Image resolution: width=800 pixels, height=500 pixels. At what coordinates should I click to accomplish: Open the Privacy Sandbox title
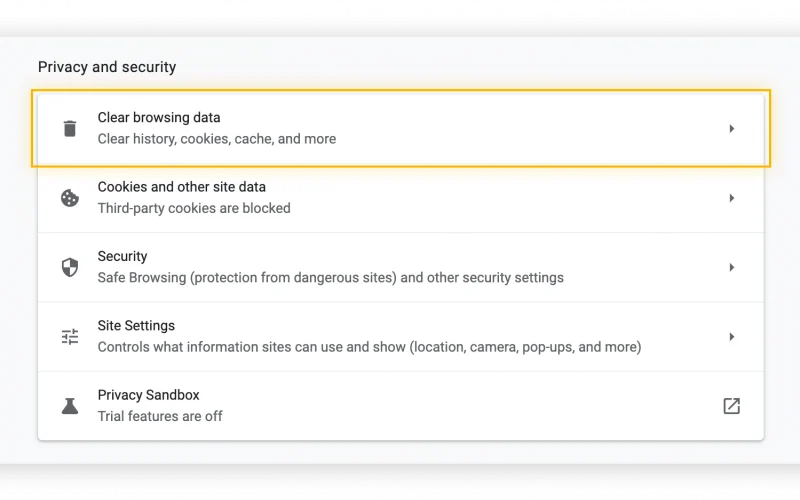[148, 395]
